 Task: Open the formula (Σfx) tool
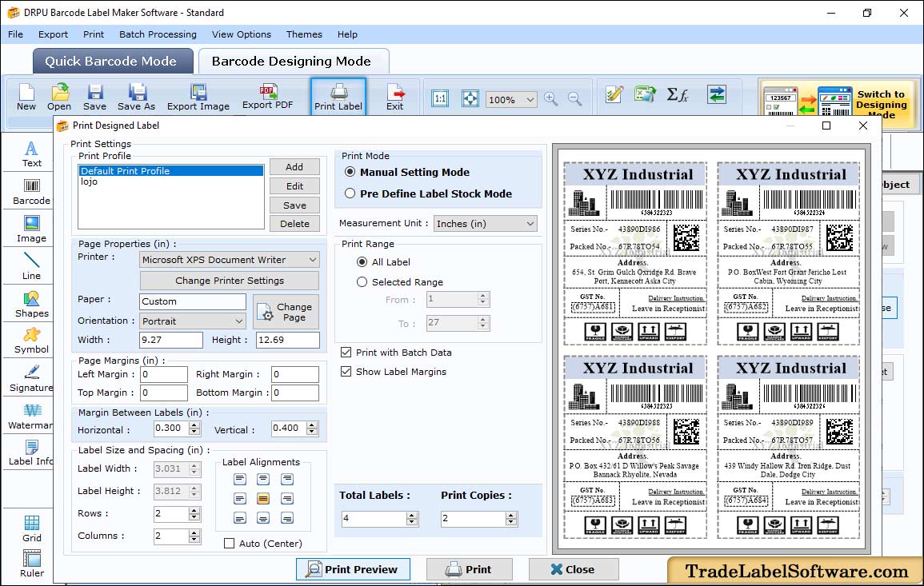(678, 94)
